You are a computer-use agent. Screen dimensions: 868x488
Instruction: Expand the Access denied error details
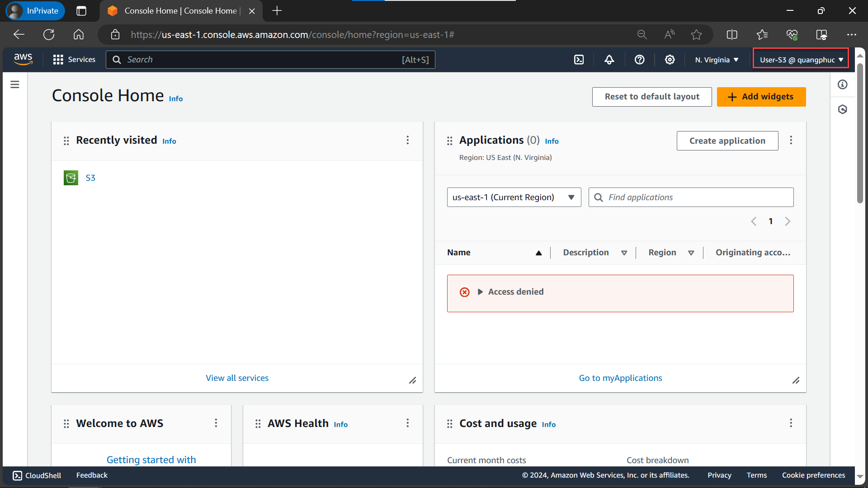click(x=480, y=291)
